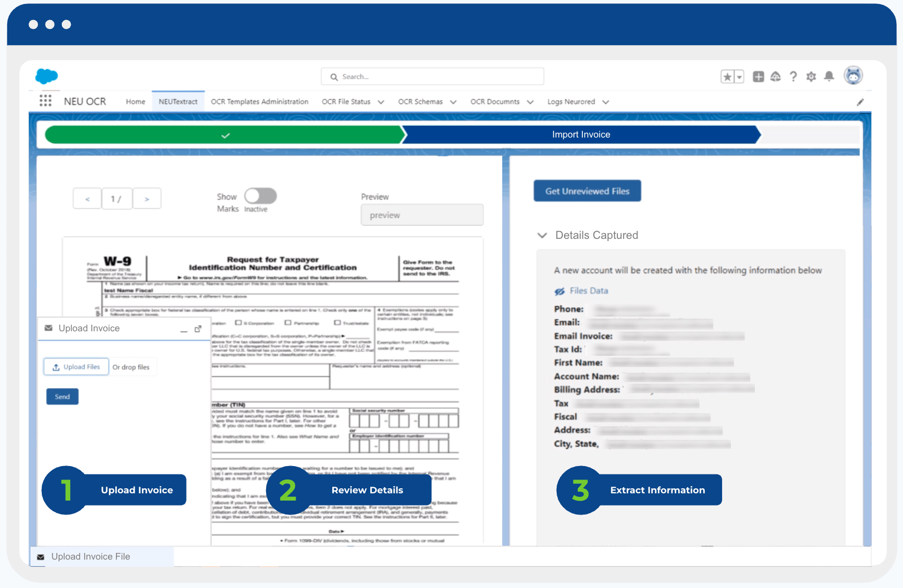Screen dimensions: 903x588
Task: Toggle the Show Marks switch
Action: (x=261, y=196)
